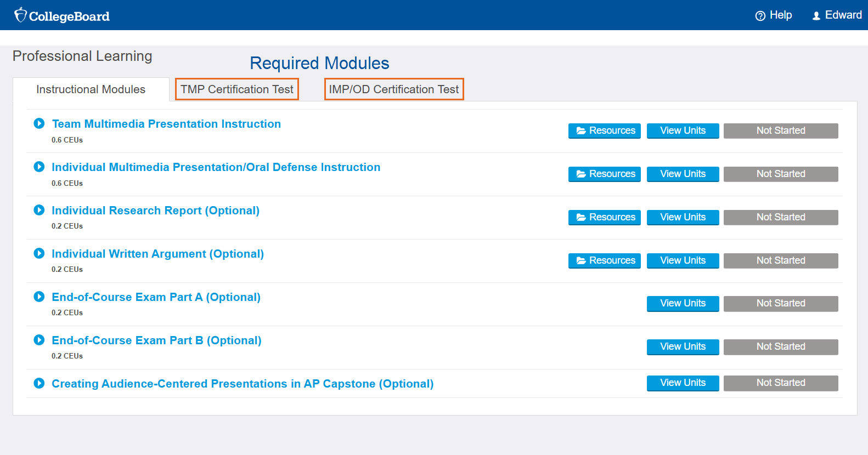
Task: Click the Help question mark icon
Action: click(760, 16)
